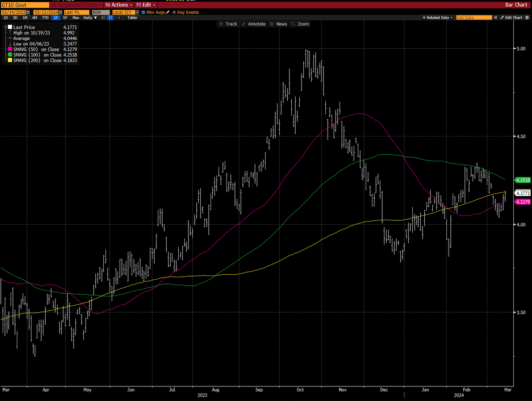Expand the Local CCY currency dropdown
The height and width of the screenshot is (401, 532).
[x=138, y=12]
